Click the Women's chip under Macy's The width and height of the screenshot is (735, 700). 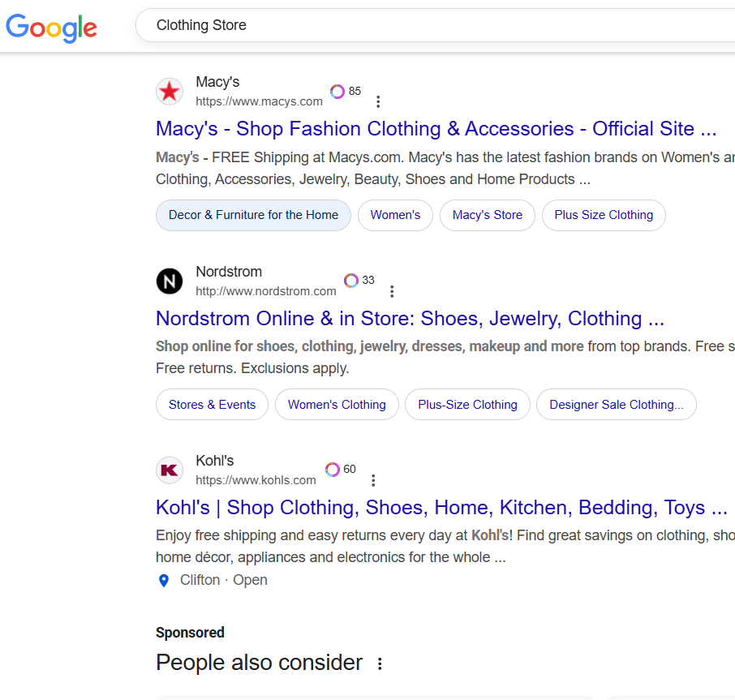pos(395,215)
